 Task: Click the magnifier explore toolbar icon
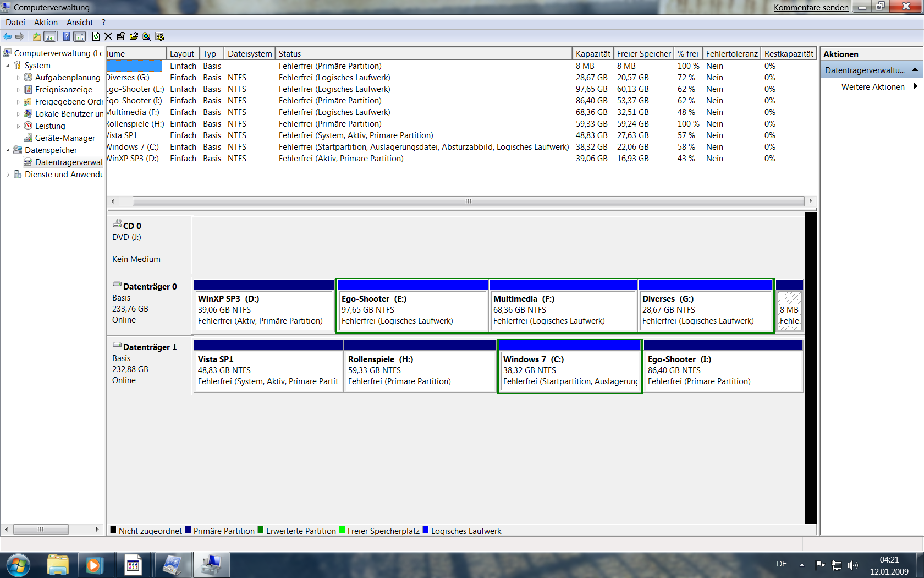(x=146, y=36)
